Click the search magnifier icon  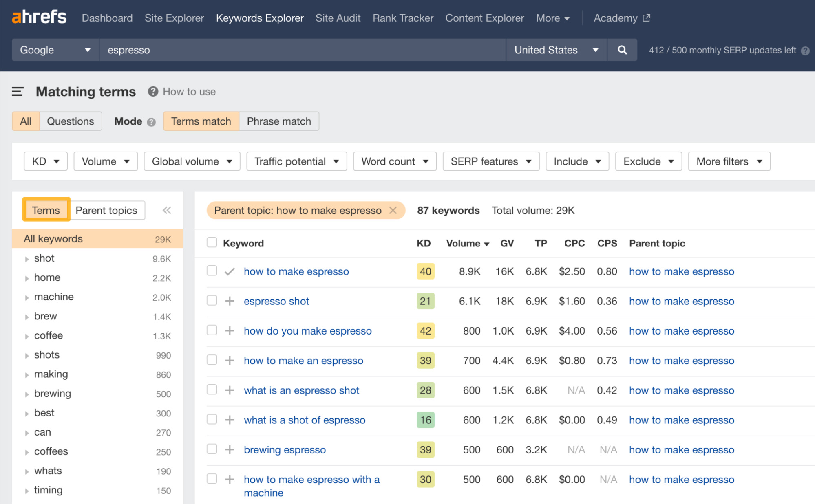pyautogui.click(x=622, y=50)
